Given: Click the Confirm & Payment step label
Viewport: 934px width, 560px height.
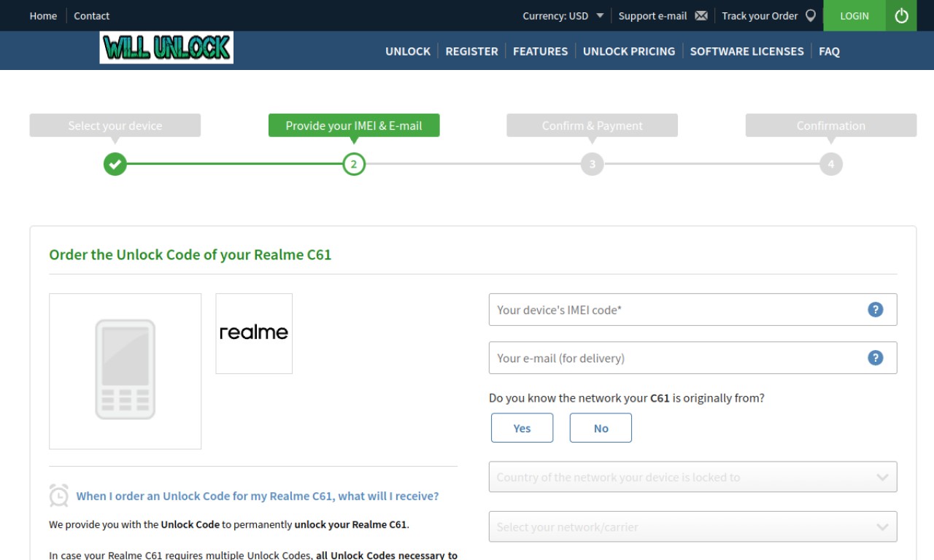Looking at the screenshot, I should pyautogui.click(x=593, y=125).
